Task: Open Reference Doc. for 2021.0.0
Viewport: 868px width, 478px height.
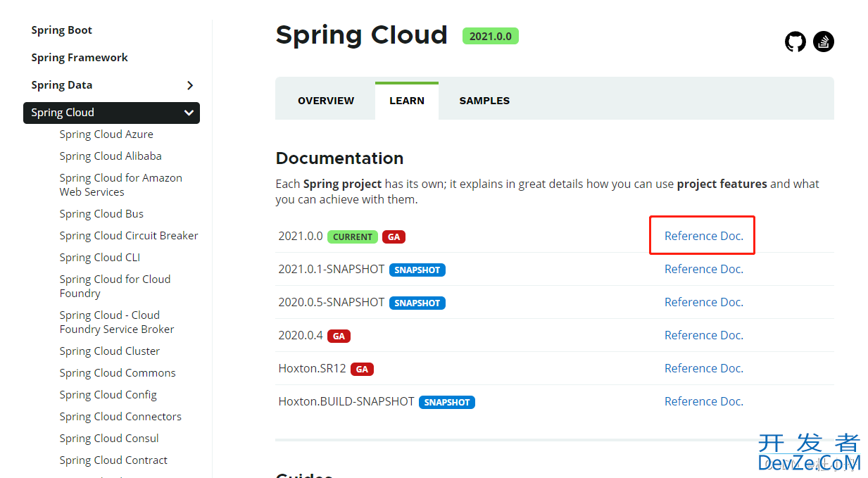Action: 704,236
